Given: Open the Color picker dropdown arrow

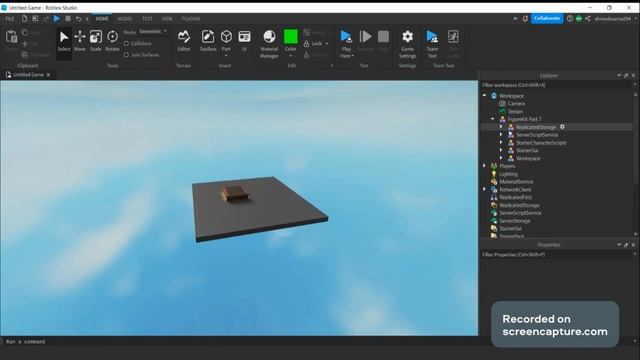Looking at the screenshot, I should pos(291,56).
